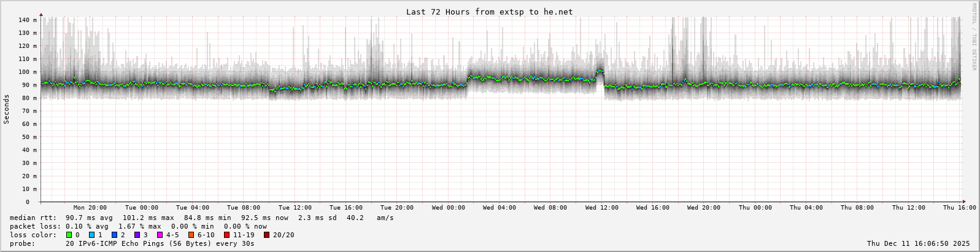Click the red arrow at the x-axis end
Image resolution: width=980 pixels, height=252 pixels.
pos(964,202)
